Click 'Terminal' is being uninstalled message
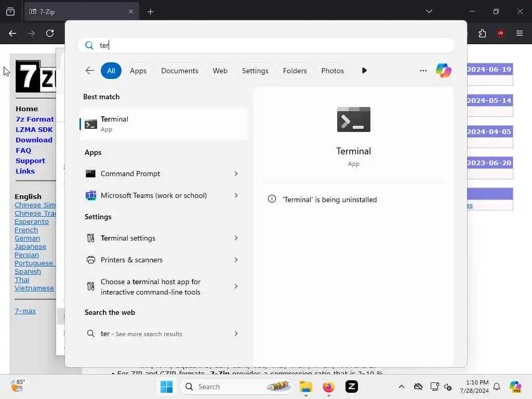 329,199
